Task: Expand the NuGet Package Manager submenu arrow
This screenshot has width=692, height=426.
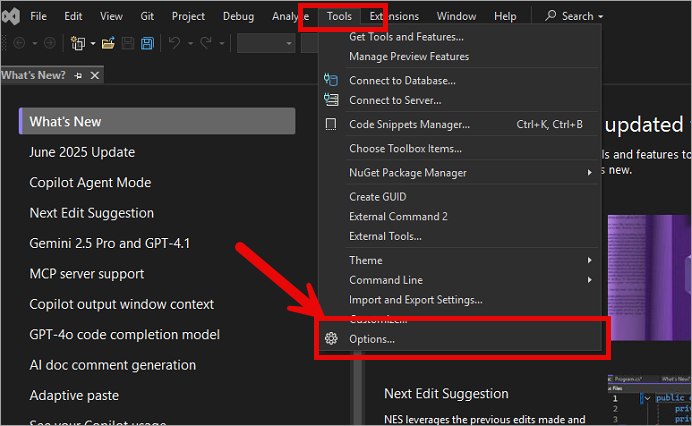Action: pyautogui.click(x=590, y=173)
